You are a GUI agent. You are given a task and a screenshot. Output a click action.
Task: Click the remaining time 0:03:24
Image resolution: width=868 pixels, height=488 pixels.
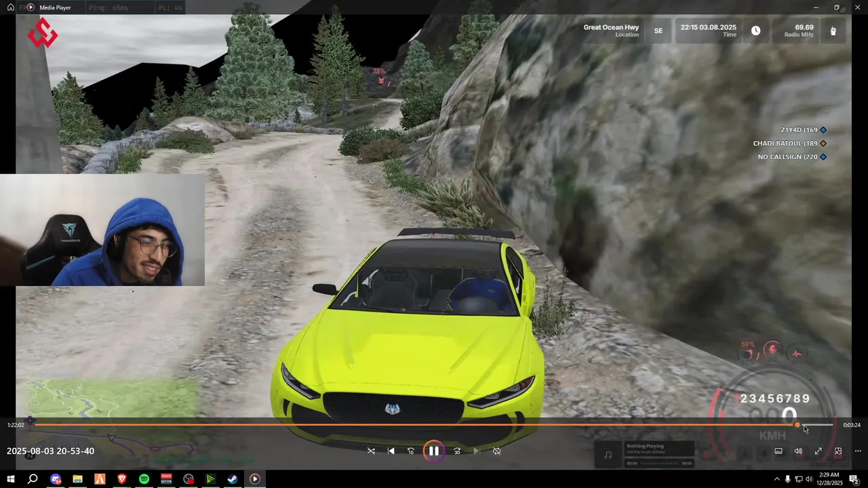click(852, 425)
